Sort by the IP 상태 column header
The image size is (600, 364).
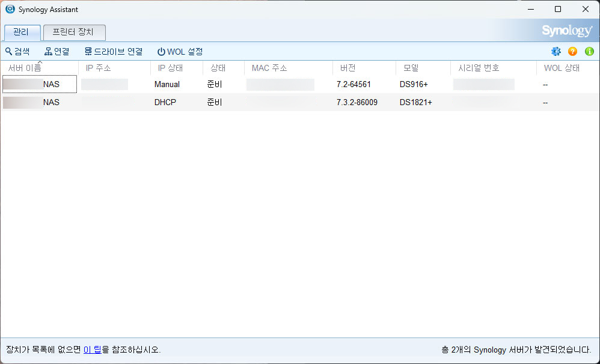click(176, 68)
